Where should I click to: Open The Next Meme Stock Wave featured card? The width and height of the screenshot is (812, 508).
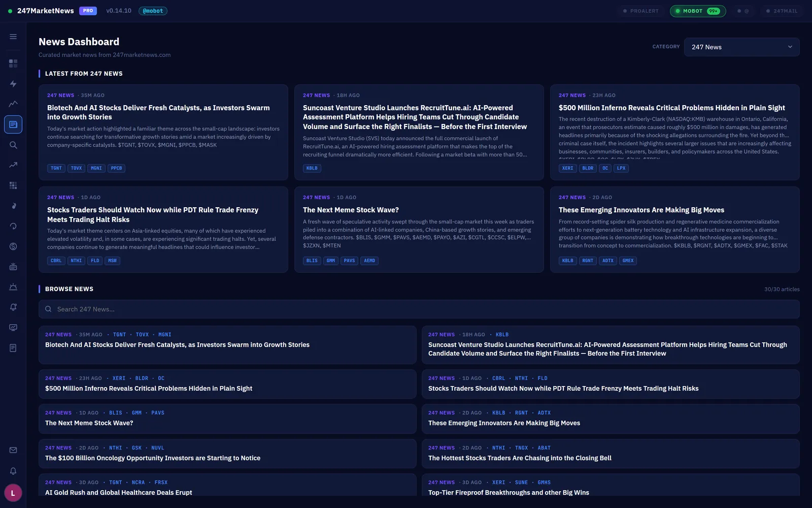[x=419, y=230]
